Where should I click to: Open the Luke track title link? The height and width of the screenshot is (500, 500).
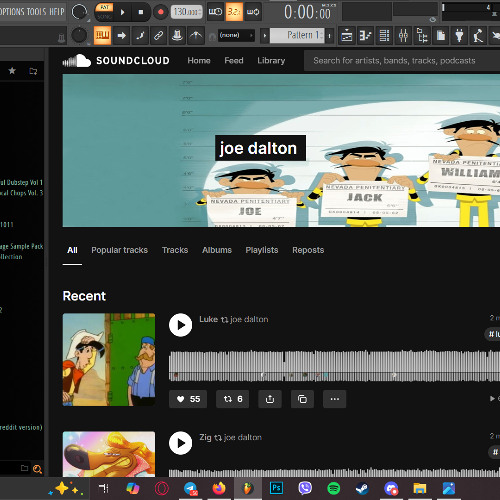click(x=208, y=319)
